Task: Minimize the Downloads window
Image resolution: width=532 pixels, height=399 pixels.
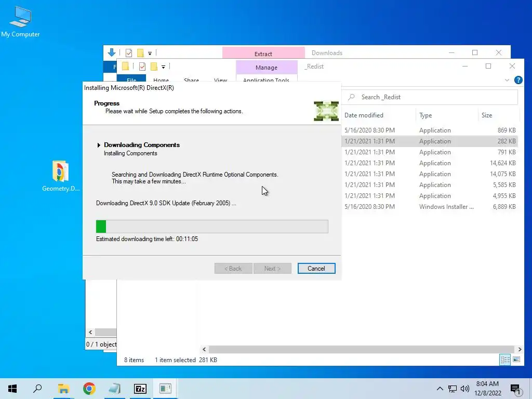Action: click(x=451, y=52)
